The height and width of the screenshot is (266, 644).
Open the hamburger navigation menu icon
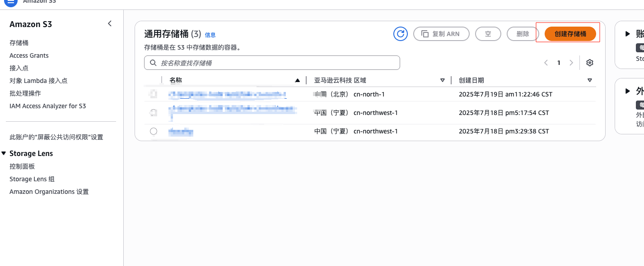[10, 1]
